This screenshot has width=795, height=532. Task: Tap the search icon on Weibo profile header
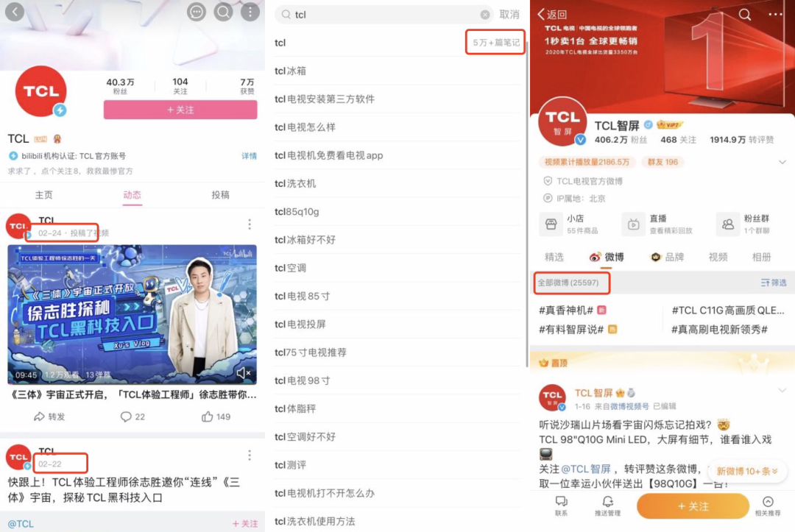click(745, 14)
